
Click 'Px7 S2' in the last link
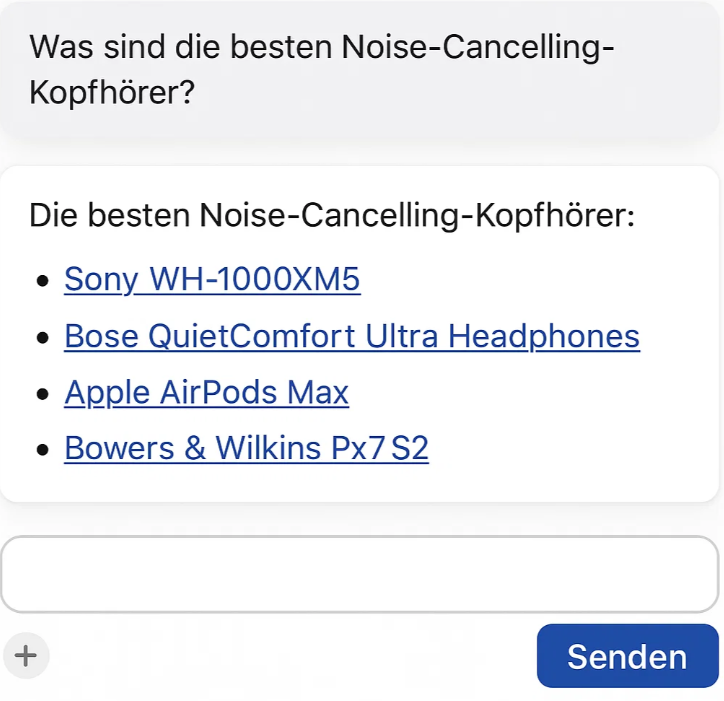coord(380,448)
